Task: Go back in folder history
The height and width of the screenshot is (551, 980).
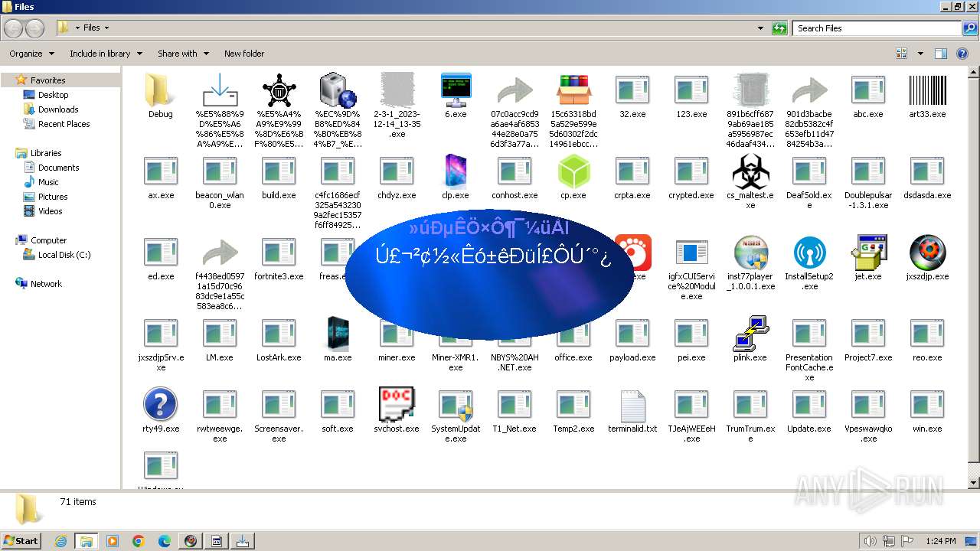Action: tap(13, 28)
